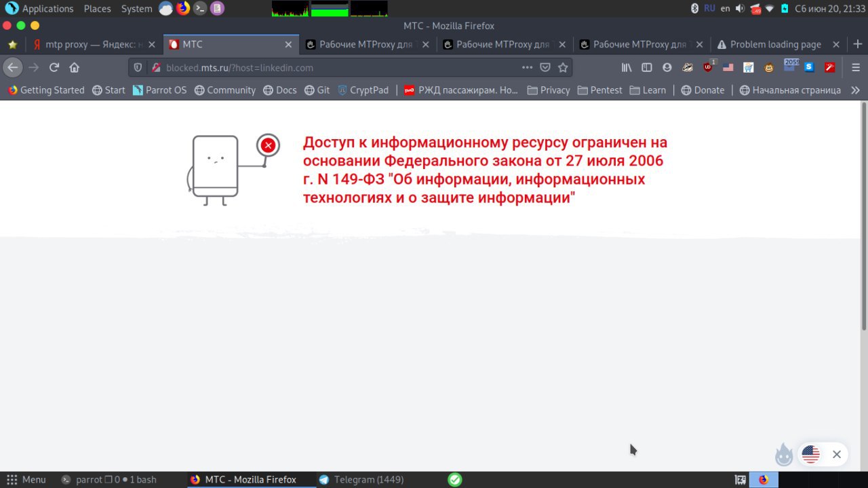Toggle the sidebar view icon
This screenshot has height=488, width=868.
point(647,67)
